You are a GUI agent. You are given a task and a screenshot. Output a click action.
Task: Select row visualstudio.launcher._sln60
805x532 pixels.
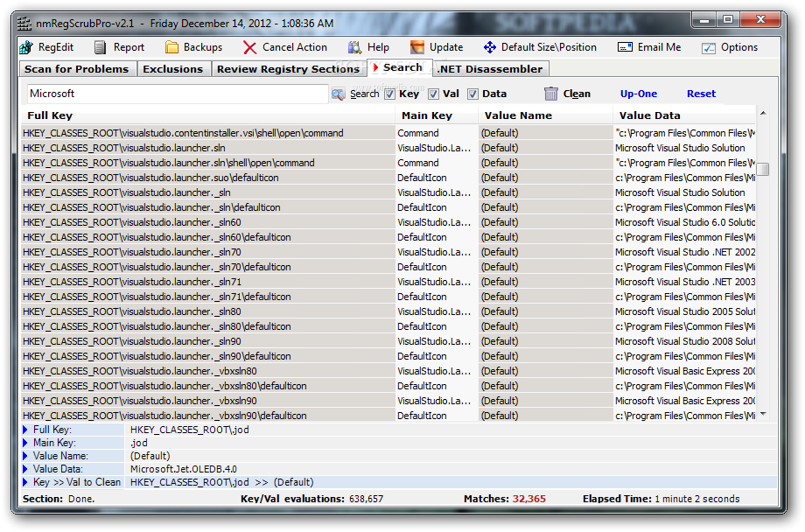(x=388, y=222)
